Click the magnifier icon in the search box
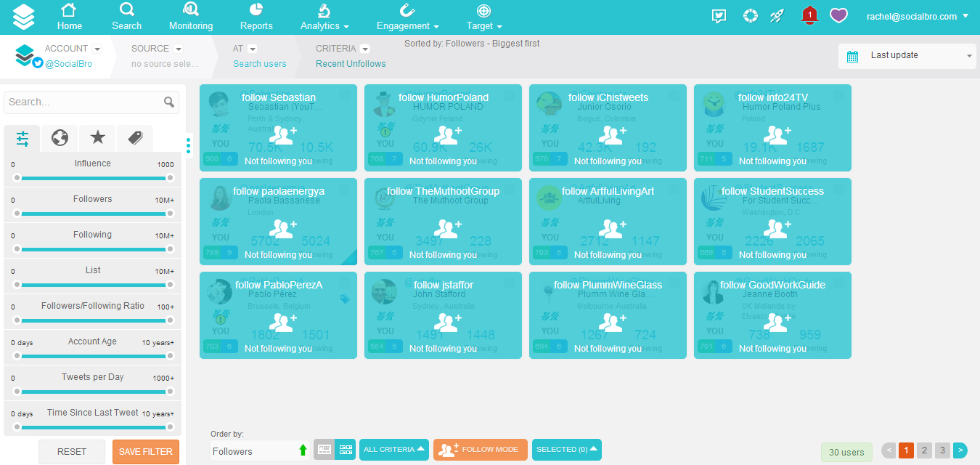Screen dimensions: 980x465 tap(169, 102)
